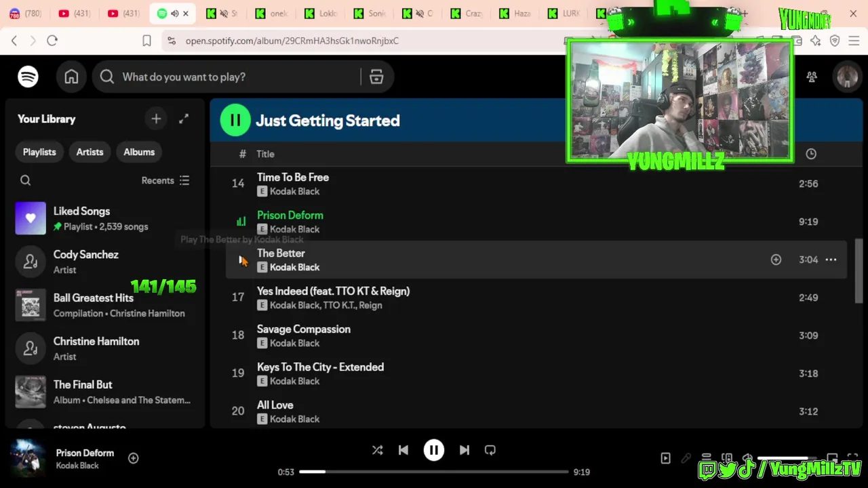Viewport: 868px width, 488px height.
Task: Click the duration clock column icon
Action: [811, 154]
